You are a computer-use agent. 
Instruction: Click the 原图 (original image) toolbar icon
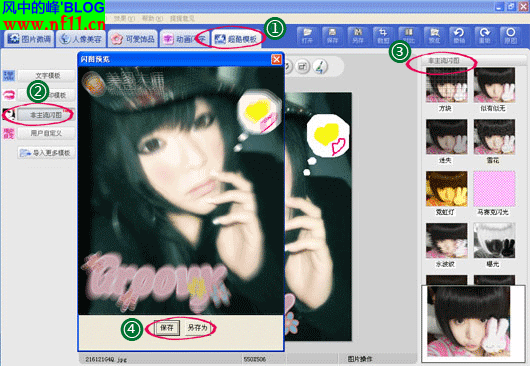point(510,36)
